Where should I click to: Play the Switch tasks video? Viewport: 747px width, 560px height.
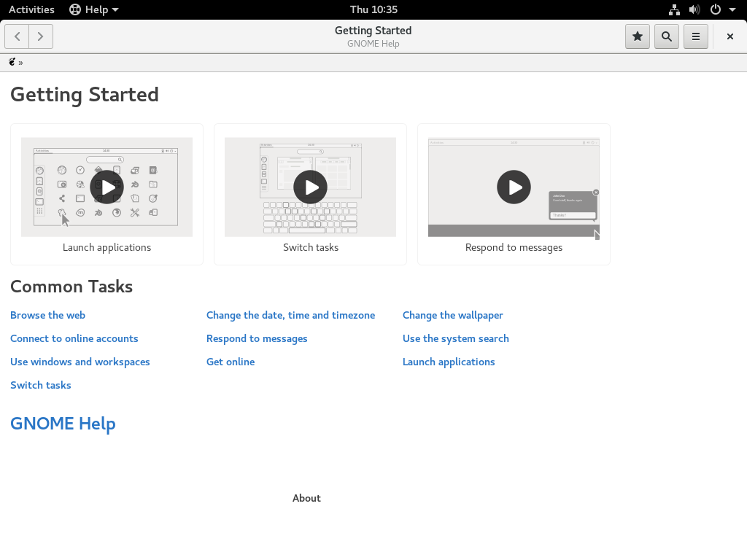[x=310, y=187]
